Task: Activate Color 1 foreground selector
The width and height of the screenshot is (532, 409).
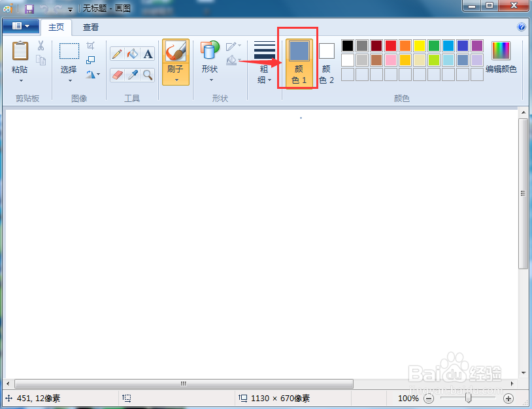Action: coord(299,63)
